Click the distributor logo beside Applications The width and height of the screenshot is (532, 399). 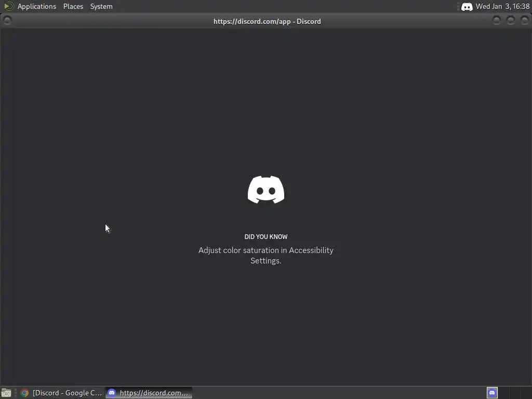[8, 6]
